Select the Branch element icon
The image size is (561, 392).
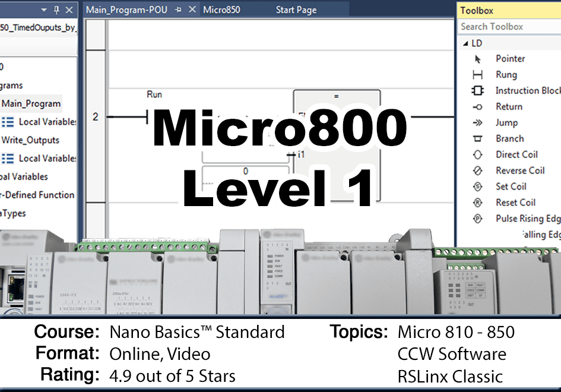pyautogui.click(x=478, y=138)
